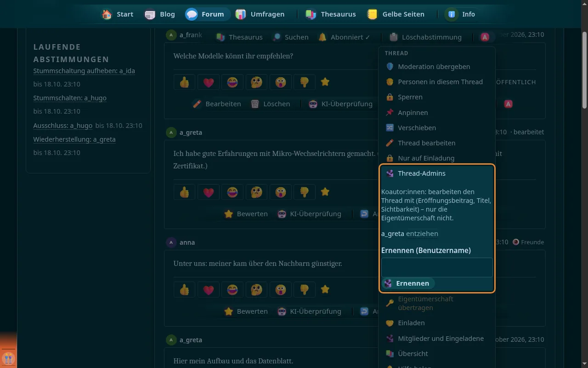588x368 pixels.
Task: Open the Info icon in navigation
Action: (452, 14)
